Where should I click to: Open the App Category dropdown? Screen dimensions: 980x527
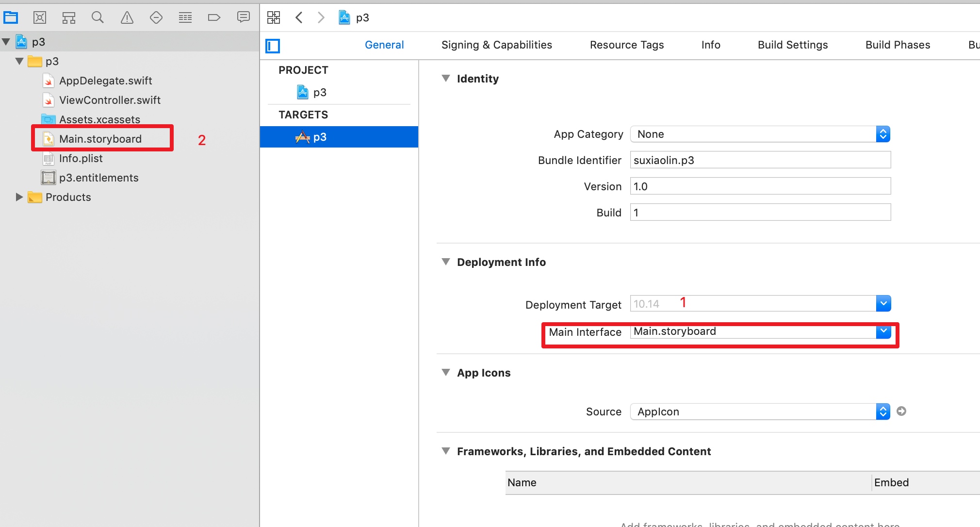click(760, 134)
